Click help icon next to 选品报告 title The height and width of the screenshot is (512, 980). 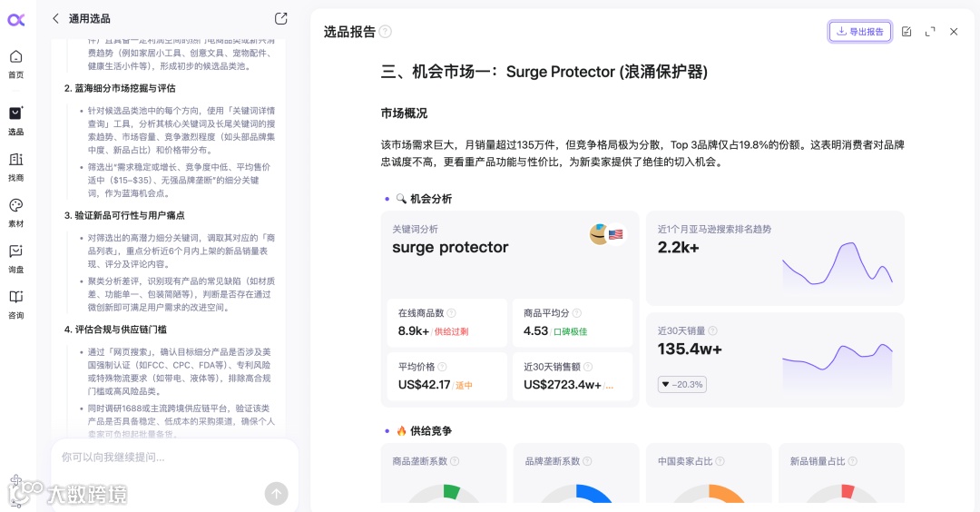coord(386,32)
